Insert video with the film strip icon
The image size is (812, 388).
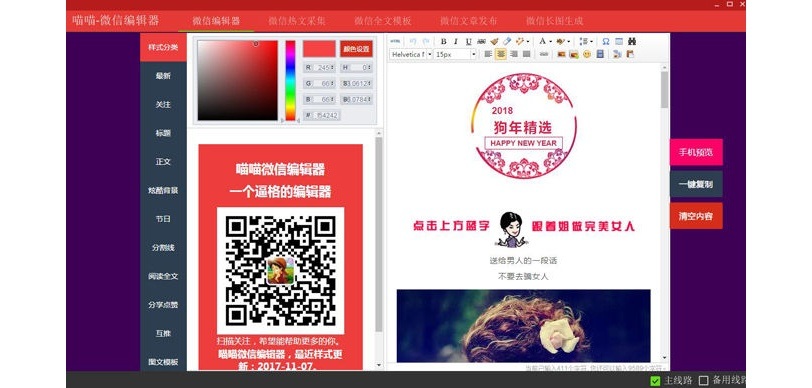coord(600,54)
